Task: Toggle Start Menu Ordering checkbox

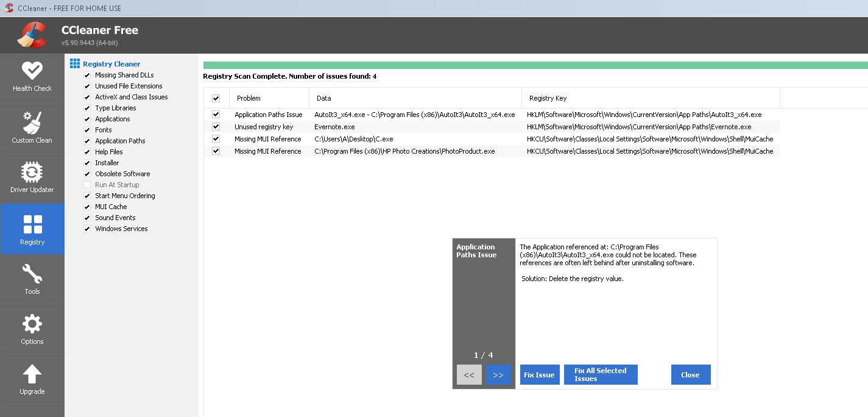Action: [87, 196]
